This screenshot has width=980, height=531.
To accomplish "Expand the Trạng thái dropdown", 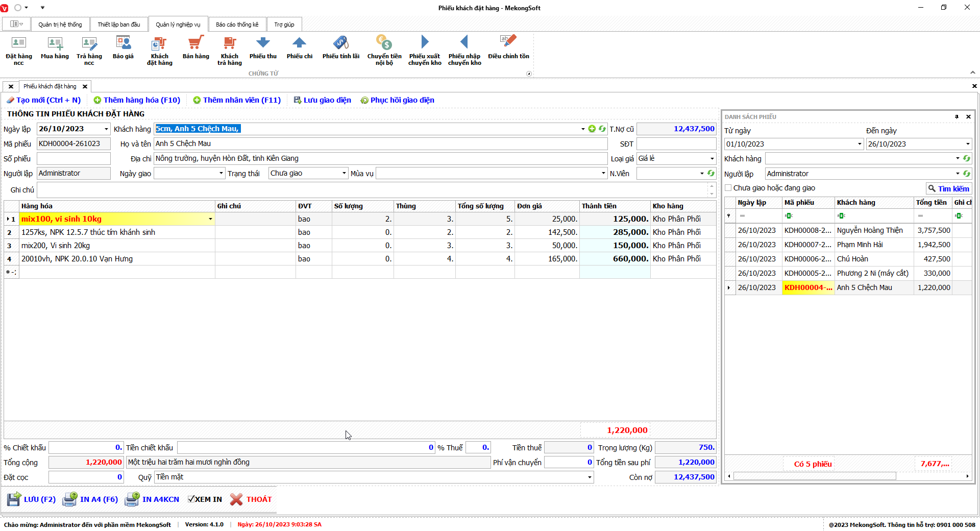I will 344,174.
